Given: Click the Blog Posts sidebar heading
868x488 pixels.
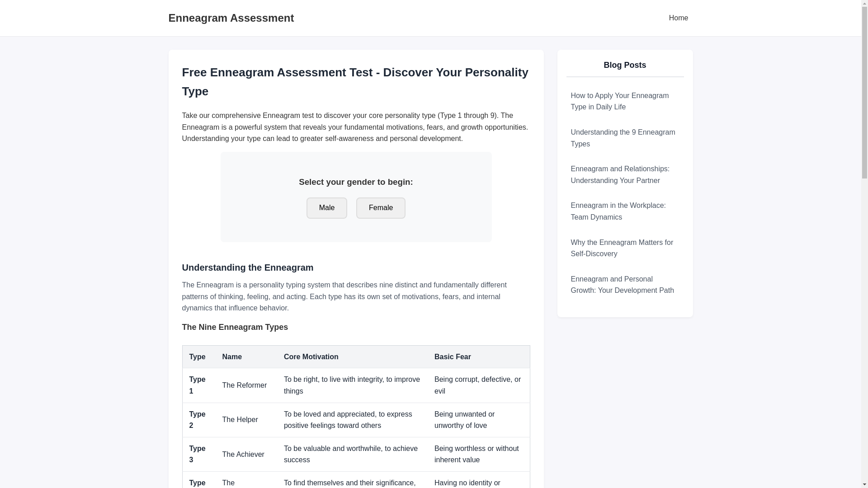Looking at the screenshot, I should (x=625, y=65).
